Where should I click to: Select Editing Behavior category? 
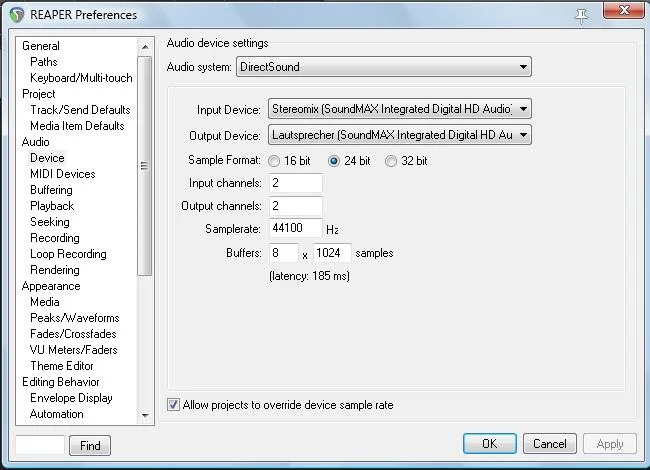(x=61, y=382)
